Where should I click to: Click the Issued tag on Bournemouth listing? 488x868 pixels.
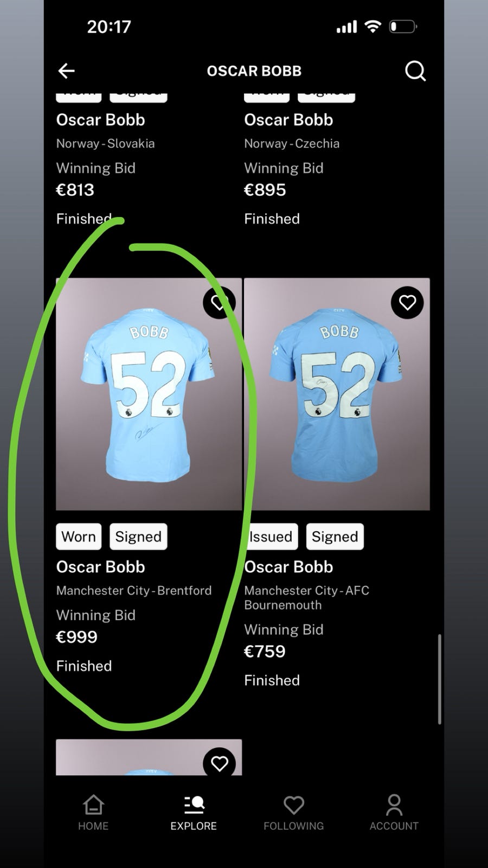pos(271,537)
